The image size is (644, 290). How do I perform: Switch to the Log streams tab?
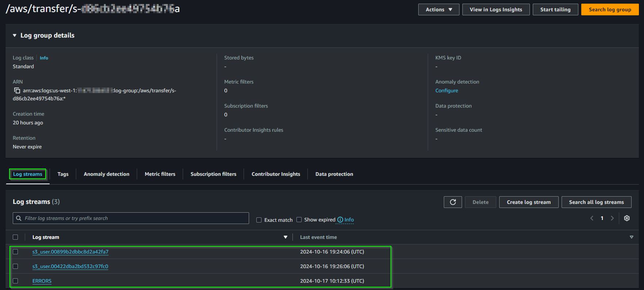(28, 174)
